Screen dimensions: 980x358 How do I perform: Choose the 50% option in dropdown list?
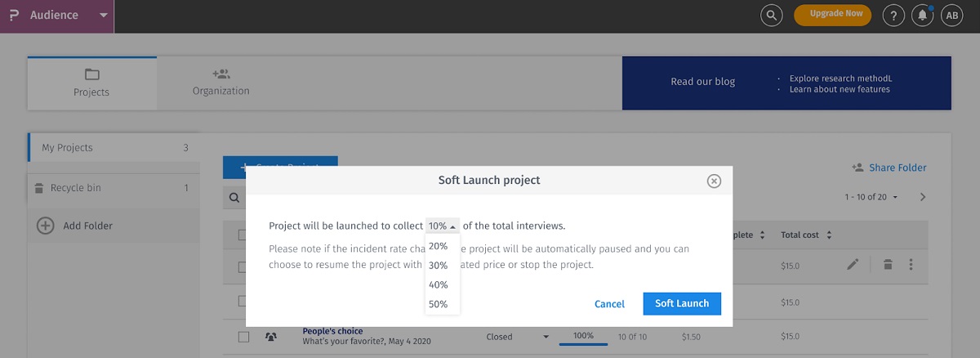pos(439,304)
